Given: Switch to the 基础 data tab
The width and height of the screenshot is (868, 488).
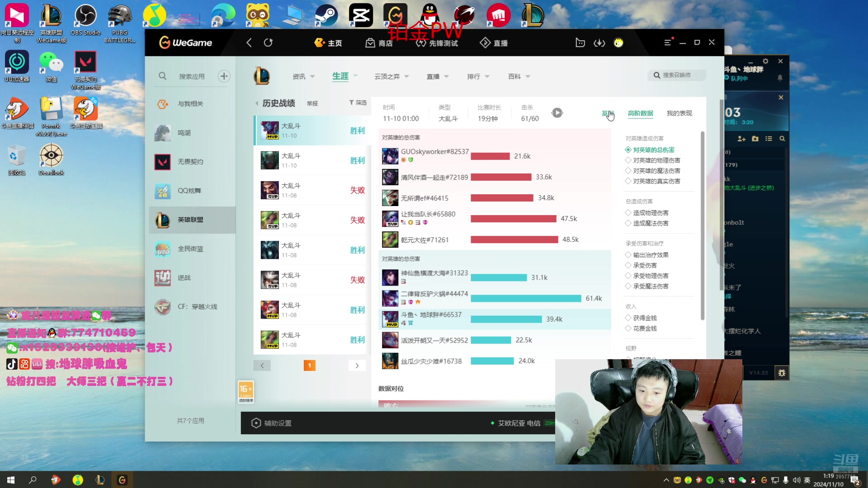Looking at the screenshot, I should pos(608,113).
